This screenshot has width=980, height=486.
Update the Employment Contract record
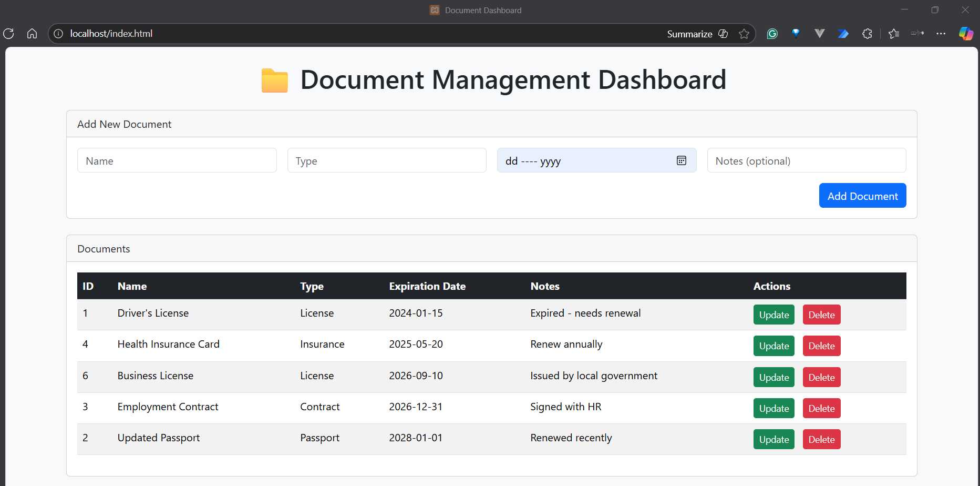[x=774, y=409]
